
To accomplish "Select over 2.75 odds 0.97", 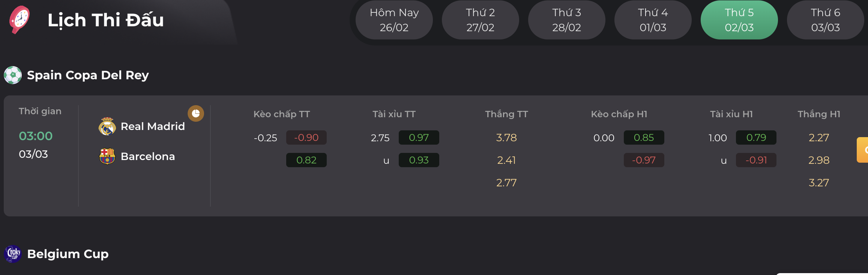I will click(x=419, y=137).
